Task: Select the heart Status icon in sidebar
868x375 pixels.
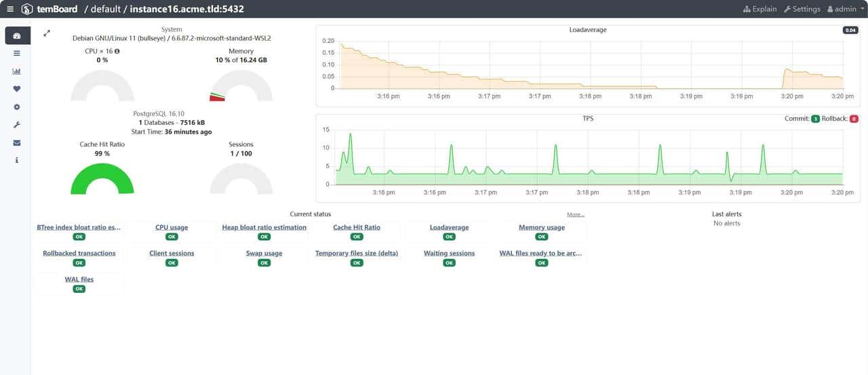Action: click(17, 89)
